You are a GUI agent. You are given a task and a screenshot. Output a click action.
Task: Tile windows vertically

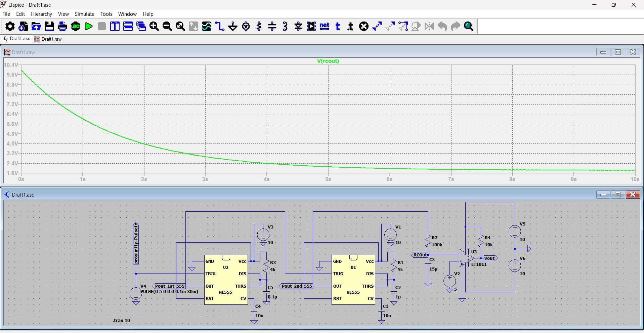pyautogui.click(x=115, y=26)
